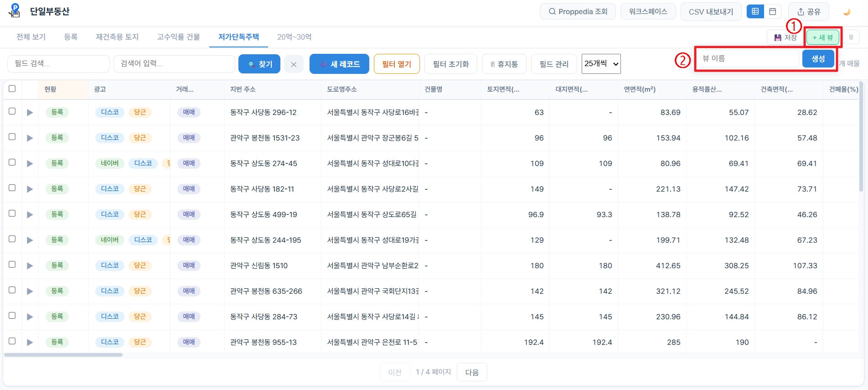Open the 25개씩 page size dropdown
The height and width of the screenshot is (390, 868).
click(601, 64)
